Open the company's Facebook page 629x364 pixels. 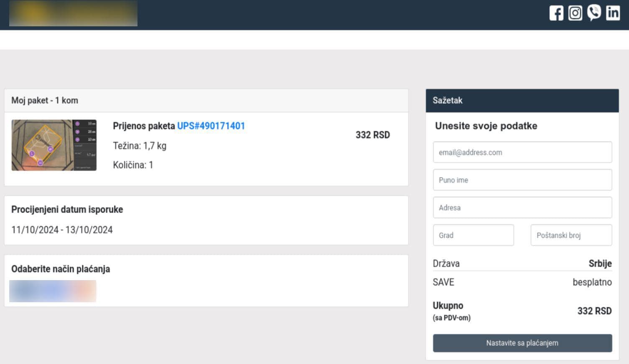(556, 13)
